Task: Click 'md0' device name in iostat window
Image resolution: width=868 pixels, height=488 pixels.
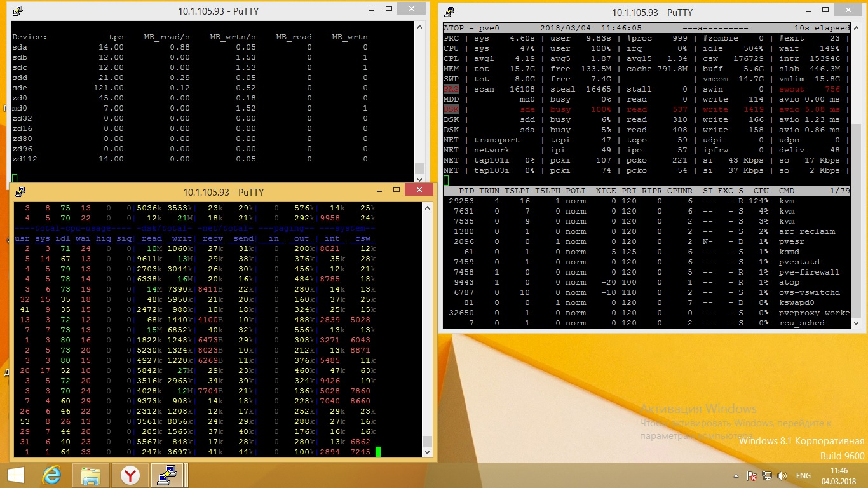Action: tap(20, 108)
